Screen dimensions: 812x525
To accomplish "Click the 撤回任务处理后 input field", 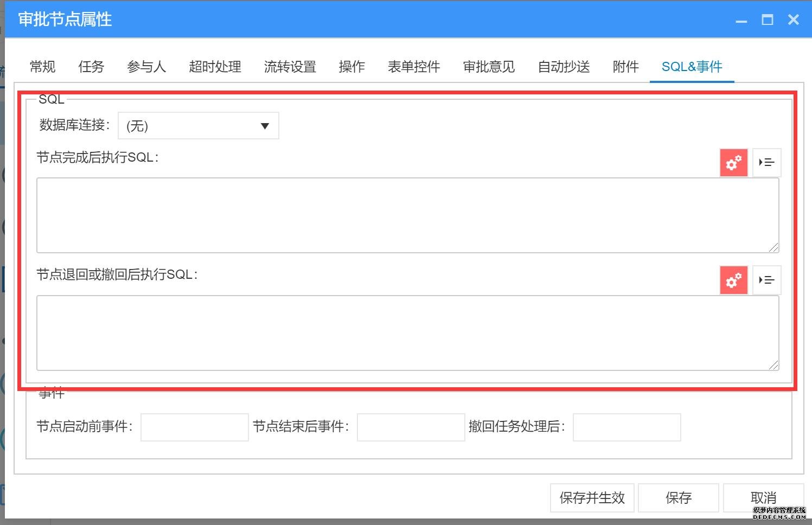I will (x=626, y=427).
